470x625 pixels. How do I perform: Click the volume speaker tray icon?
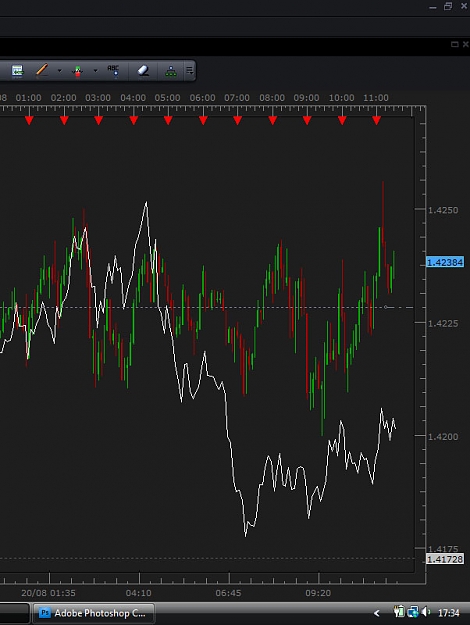point(426,612)
